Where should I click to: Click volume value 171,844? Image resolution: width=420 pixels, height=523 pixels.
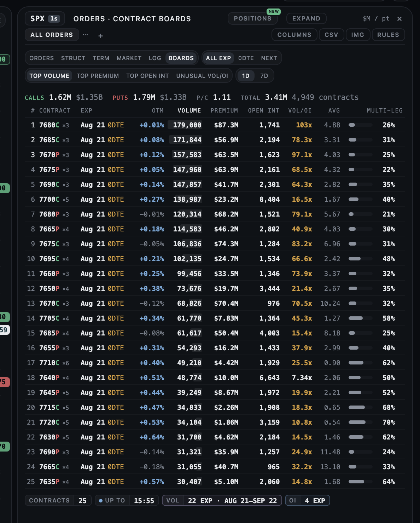click(x=187, y=140)
